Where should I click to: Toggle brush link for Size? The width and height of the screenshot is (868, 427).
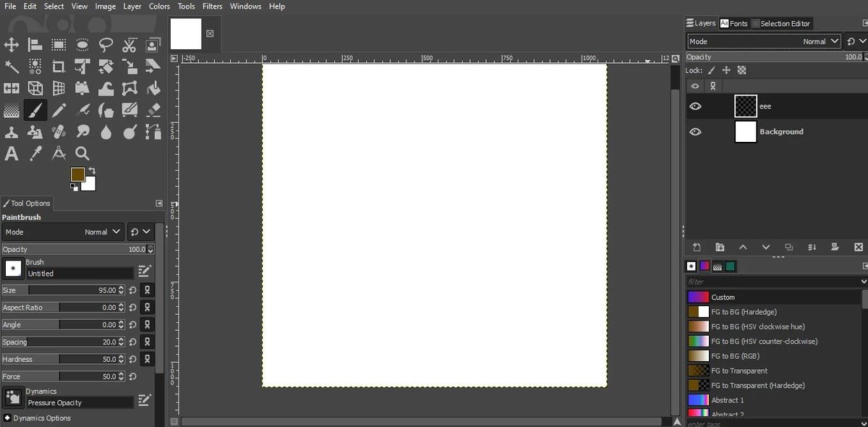(x=147, y=289)
